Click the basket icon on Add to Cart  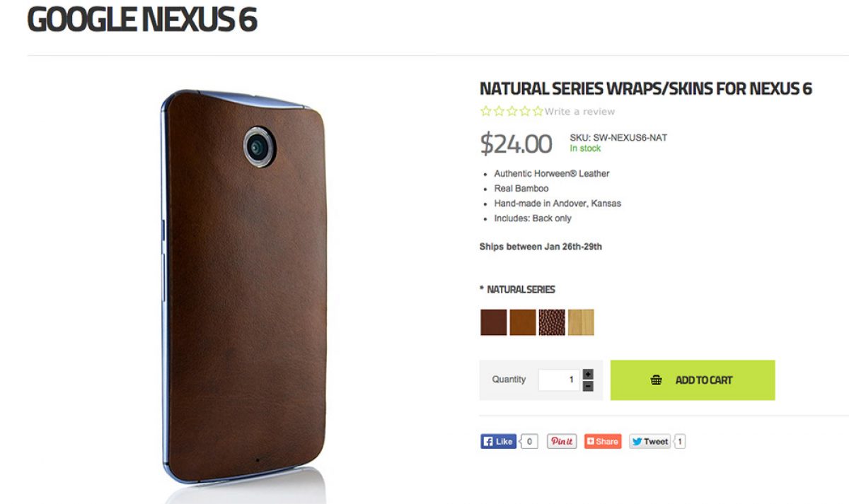pos(657,380)
